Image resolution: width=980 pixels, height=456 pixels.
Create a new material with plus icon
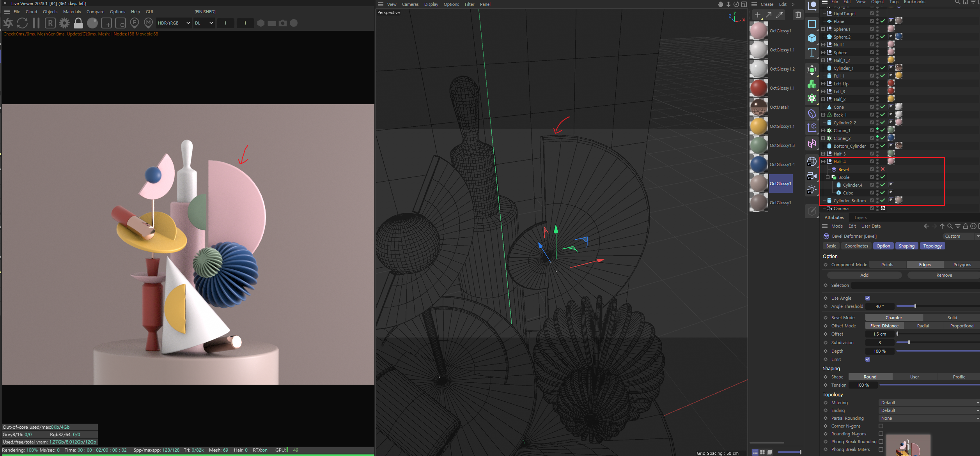[757, 15]
